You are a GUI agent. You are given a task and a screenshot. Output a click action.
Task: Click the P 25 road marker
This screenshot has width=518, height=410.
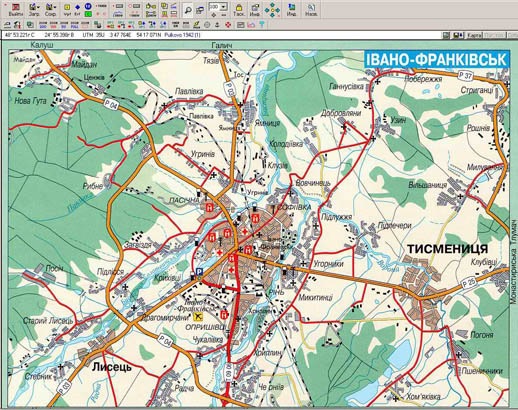point(469,283)
